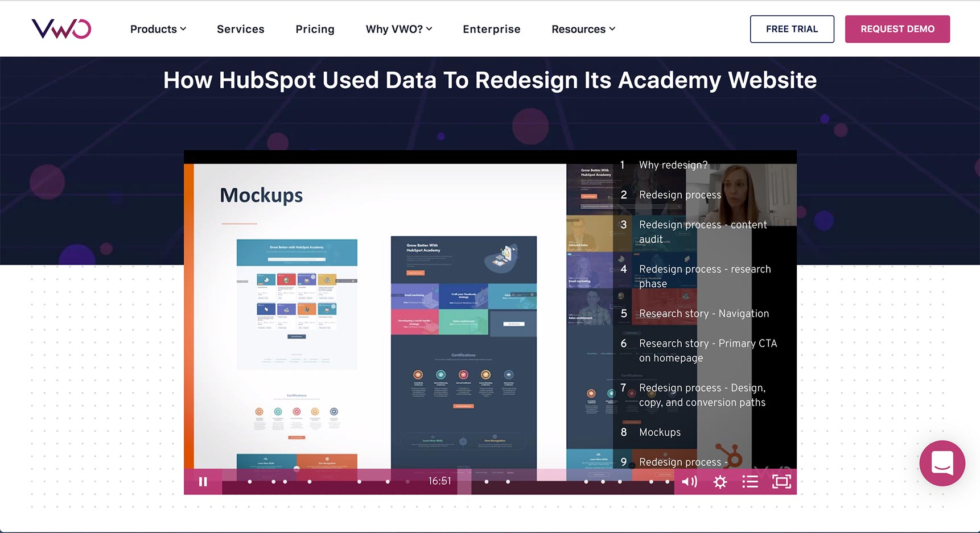The width and height of the screenshot is (980, 533).
Task: Expand the Products dropdown menu
Action: pyautogui.click(x=158, y=29)
